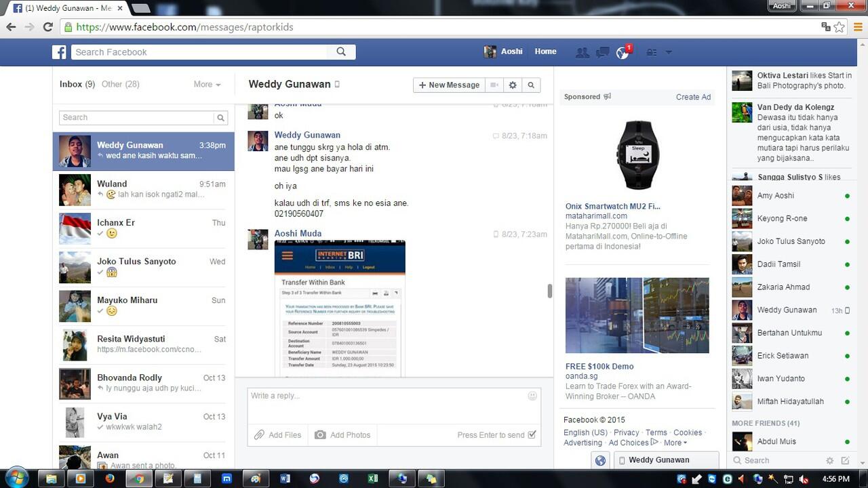Open the Windows Start menu
The height and width of the screenshot is (488, 868).
[16, 477]
